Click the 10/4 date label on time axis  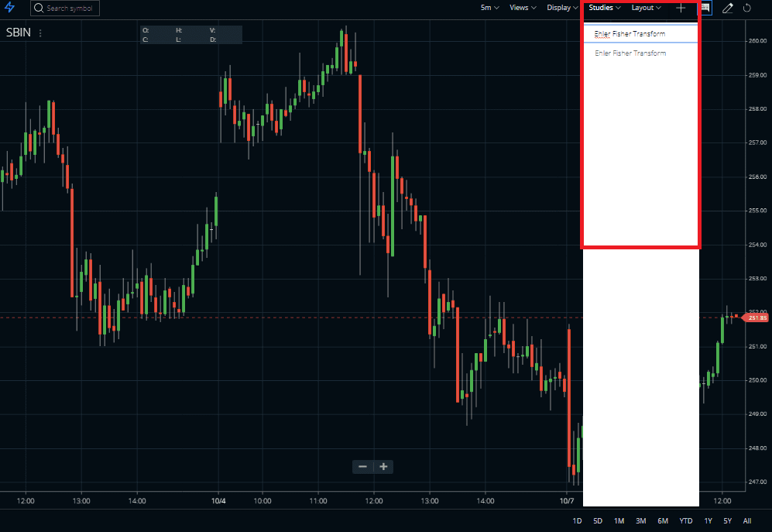point(218,501)
